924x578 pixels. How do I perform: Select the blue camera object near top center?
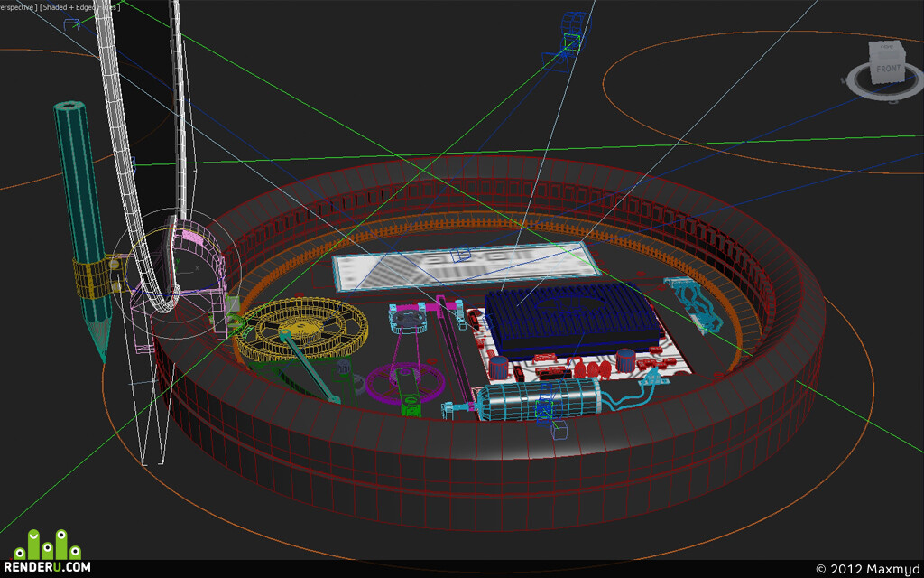click(568, 42)
